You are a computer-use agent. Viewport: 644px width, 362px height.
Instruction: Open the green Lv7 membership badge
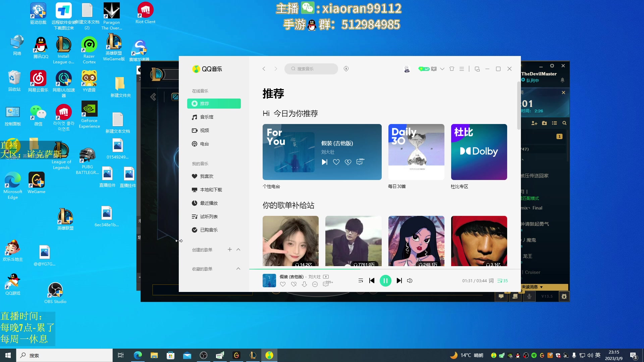424,69
